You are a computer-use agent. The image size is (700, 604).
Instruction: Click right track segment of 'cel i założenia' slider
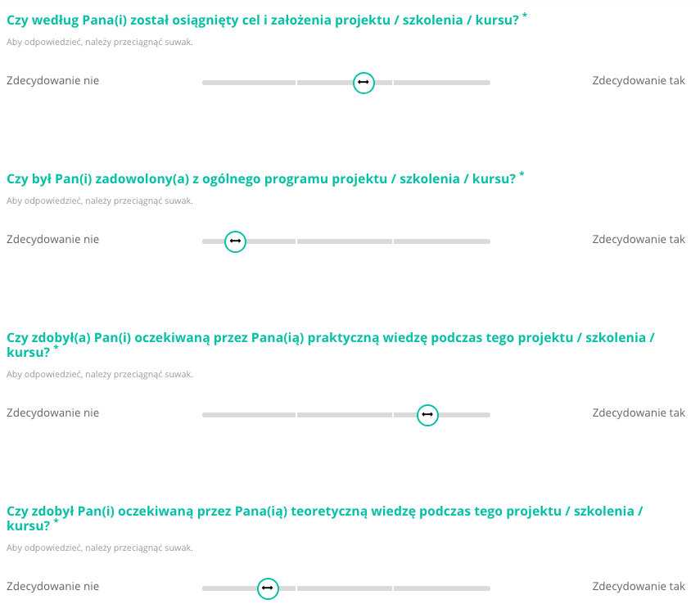442,83
